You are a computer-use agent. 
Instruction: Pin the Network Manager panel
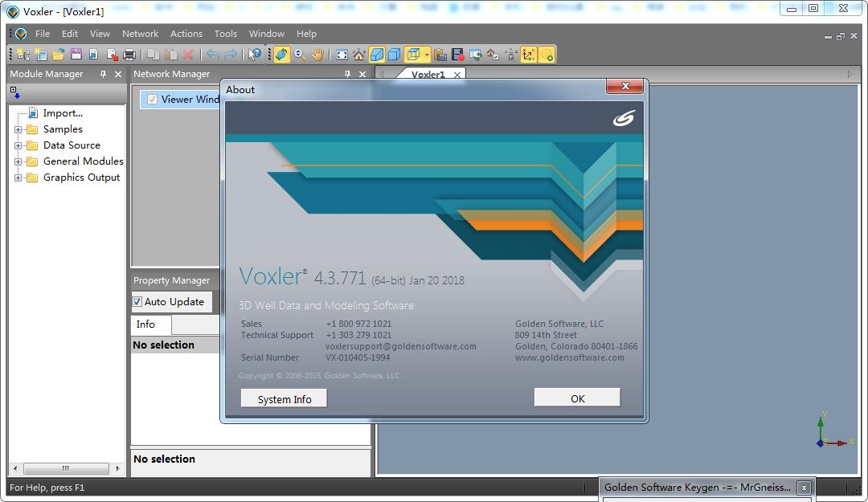(x=348, y=74)
